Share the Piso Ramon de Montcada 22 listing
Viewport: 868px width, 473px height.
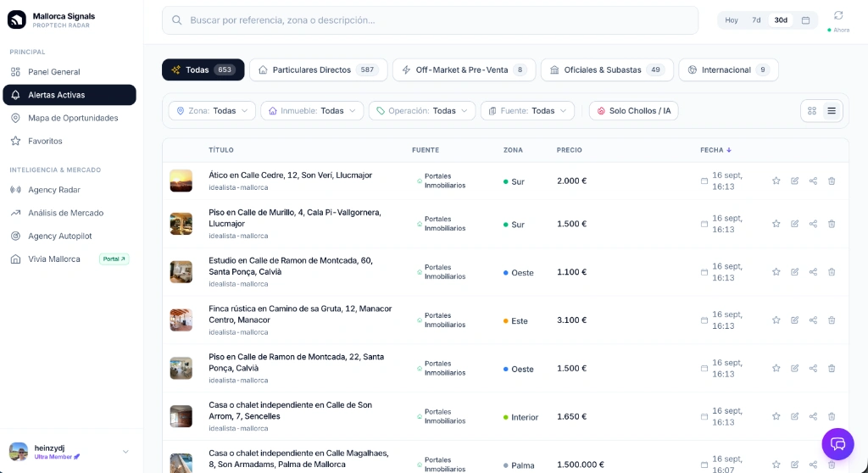813,369
